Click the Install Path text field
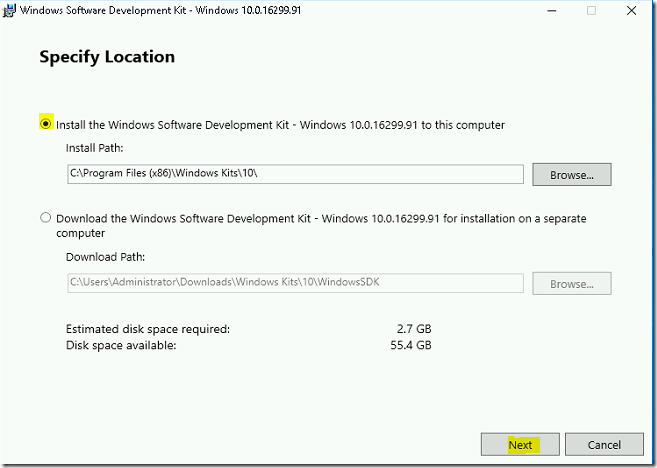Screen dimensions: 657x468 [295, 174]
